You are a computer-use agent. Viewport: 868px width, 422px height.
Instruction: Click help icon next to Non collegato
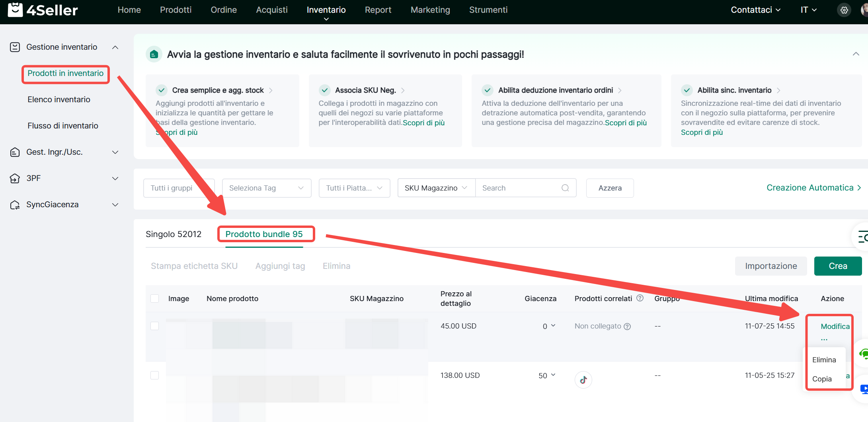click(x=627, y=327)
